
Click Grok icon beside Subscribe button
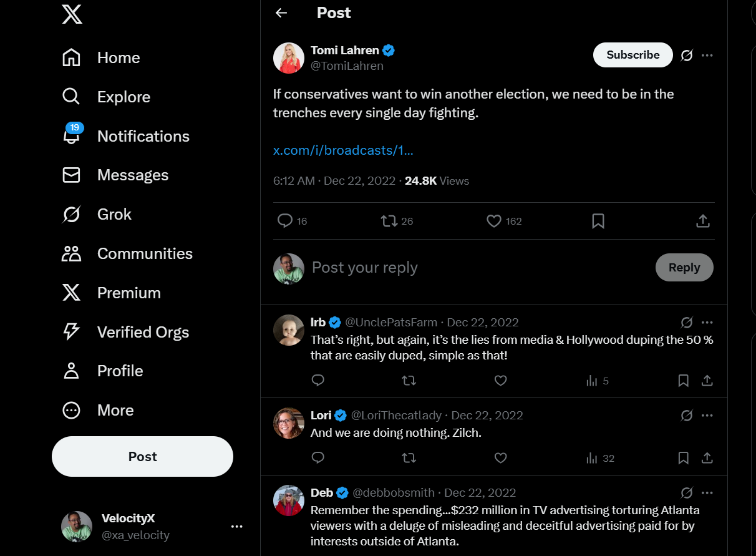pos(687,56)
